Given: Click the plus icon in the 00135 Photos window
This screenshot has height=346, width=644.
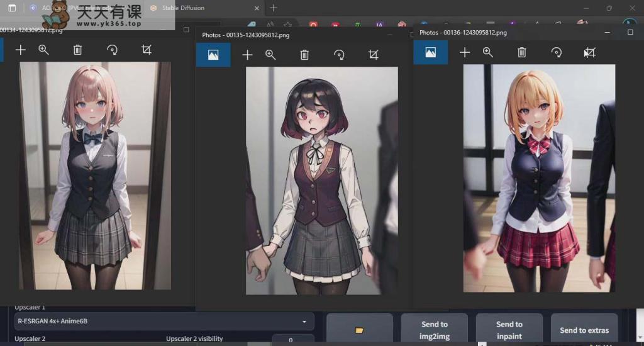Looking at the screenshot, I should click(x=247, y=55).
